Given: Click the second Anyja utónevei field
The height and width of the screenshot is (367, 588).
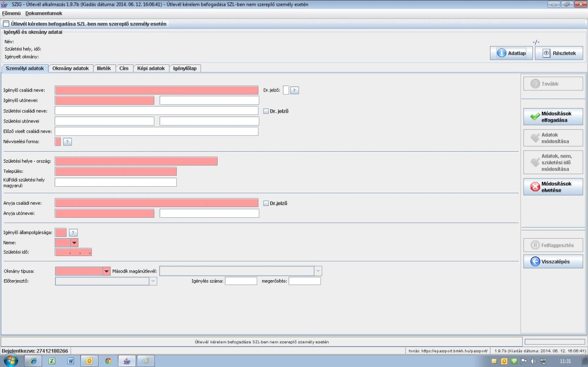Looking at the screenshot, I should coord(209,213).
